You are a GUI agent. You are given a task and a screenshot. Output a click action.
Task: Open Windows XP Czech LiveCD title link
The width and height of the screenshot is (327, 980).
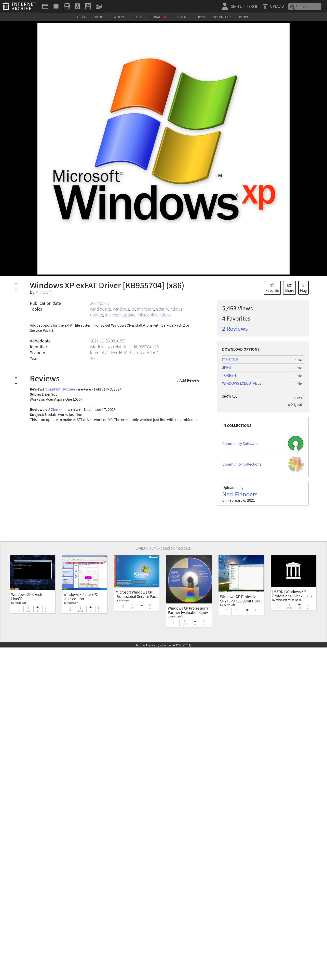coord(27,597)
